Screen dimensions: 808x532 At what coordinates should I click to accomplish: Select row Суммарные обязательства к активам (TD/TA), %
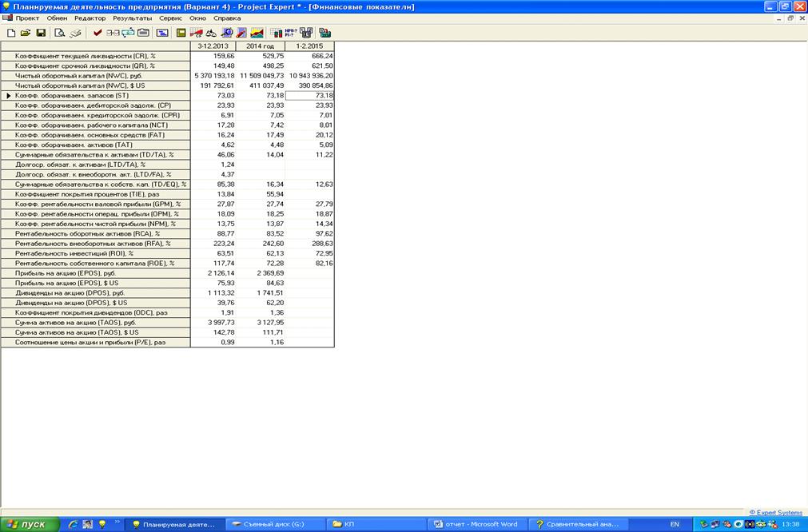[x=96, y=154]
